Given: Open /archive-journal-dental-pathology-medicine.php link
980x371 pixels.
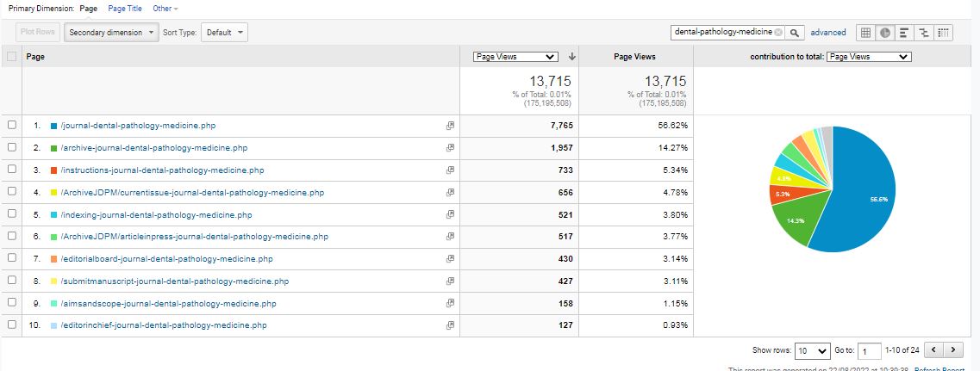Looking at the screenshot, I should click(154, 148).
